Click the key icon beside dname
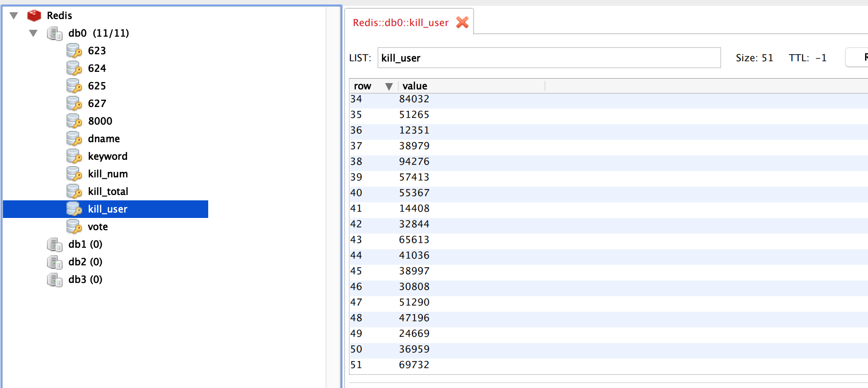The image size is (868, 388). 74,139
